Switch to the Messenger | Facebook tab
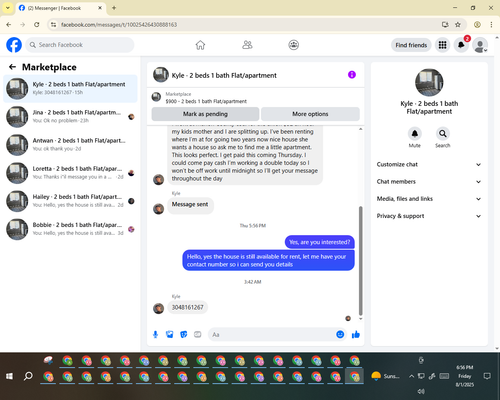Viewport: 500px width, 400px height. [x=61, y=8]
